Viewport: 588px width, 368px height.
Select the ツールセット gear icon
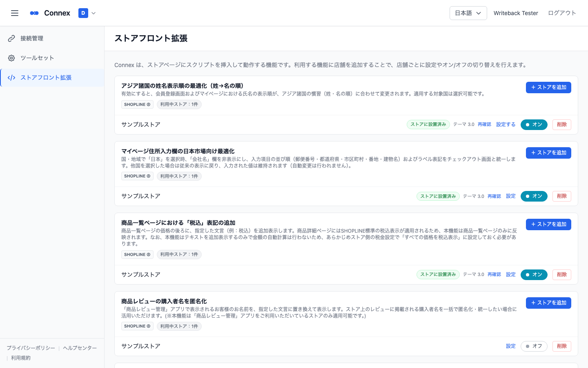point(11,58)
